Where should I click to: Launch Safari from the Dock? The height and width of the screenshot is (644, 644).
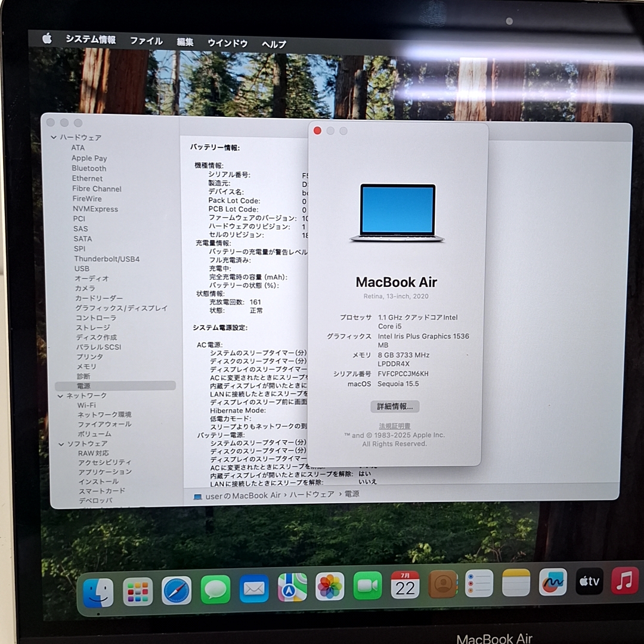point(177,590)
